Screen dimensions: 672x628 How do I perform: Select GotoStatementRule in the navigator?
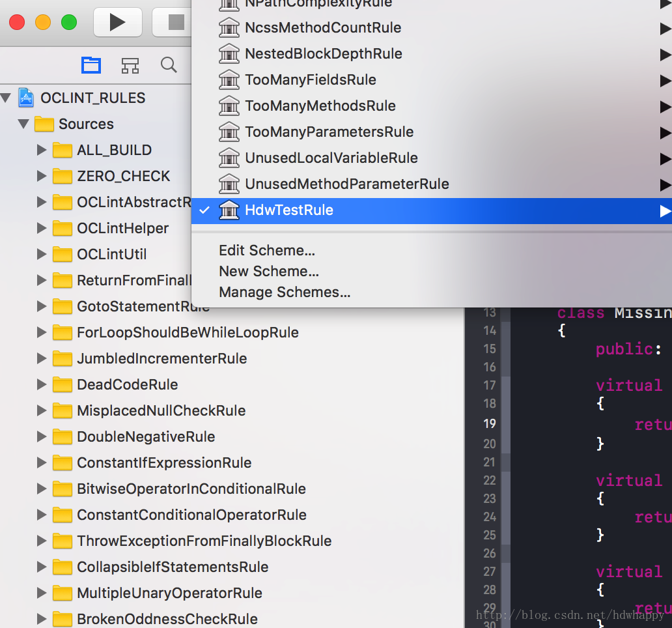(143, 306)
